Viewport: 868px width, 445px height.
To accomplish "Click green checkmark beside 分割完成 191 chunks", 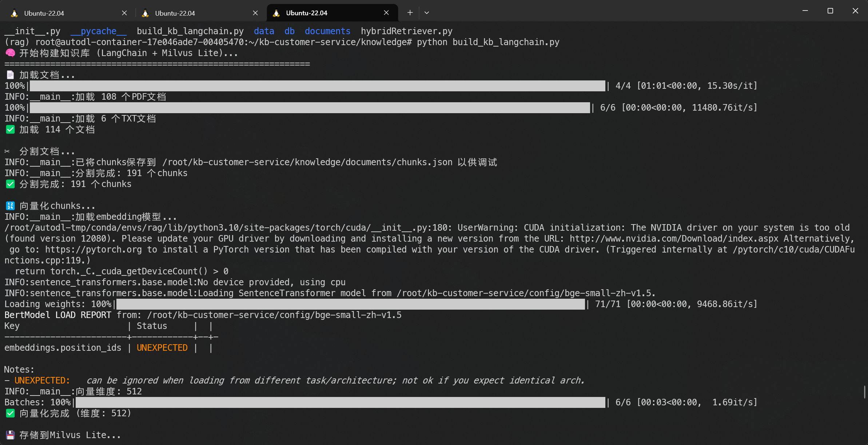I will click(10, 184).
